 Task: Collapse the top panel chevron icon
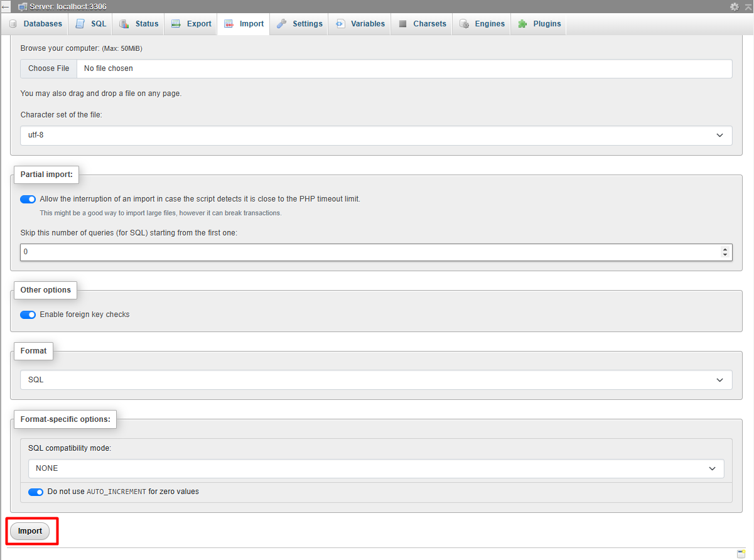[x=748, y=6]
